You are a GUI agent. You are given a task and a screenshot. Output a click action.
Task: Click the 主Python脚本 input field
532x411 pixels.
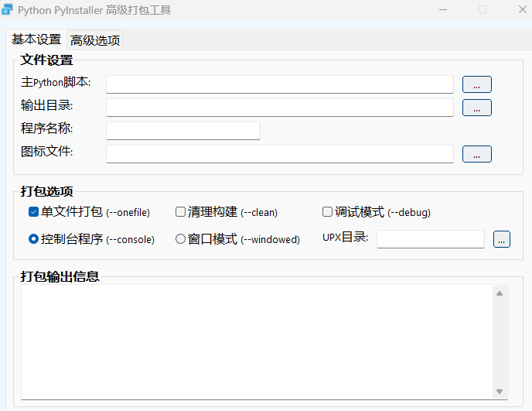point(280,84)
